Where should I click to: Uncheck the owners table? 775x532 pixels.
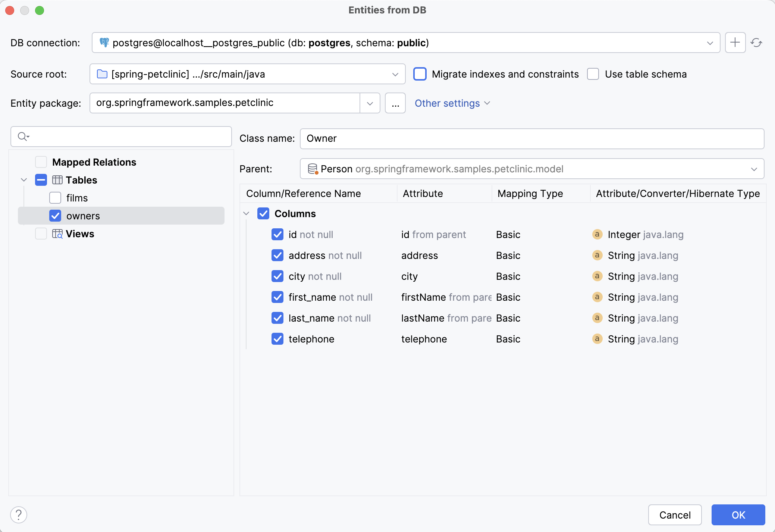pos(55,216)
